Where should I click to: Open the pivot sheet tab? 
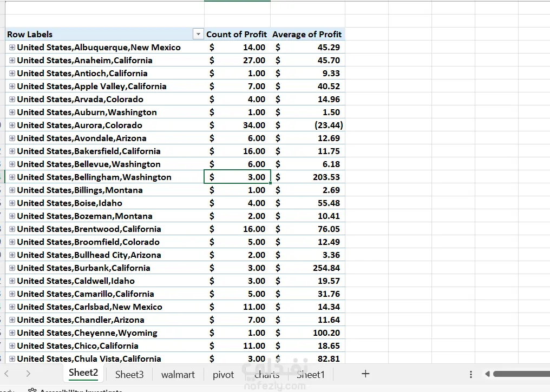223,375
